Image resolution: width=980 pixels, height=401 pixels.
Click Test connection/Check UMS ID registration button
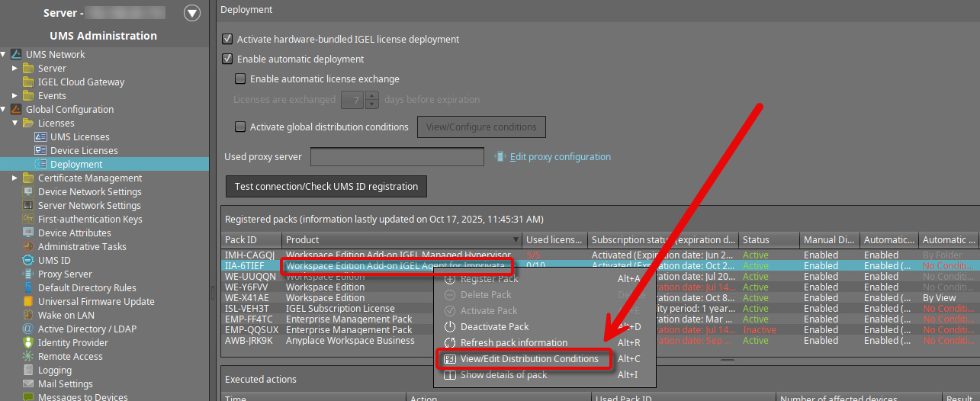coord(326,186)
